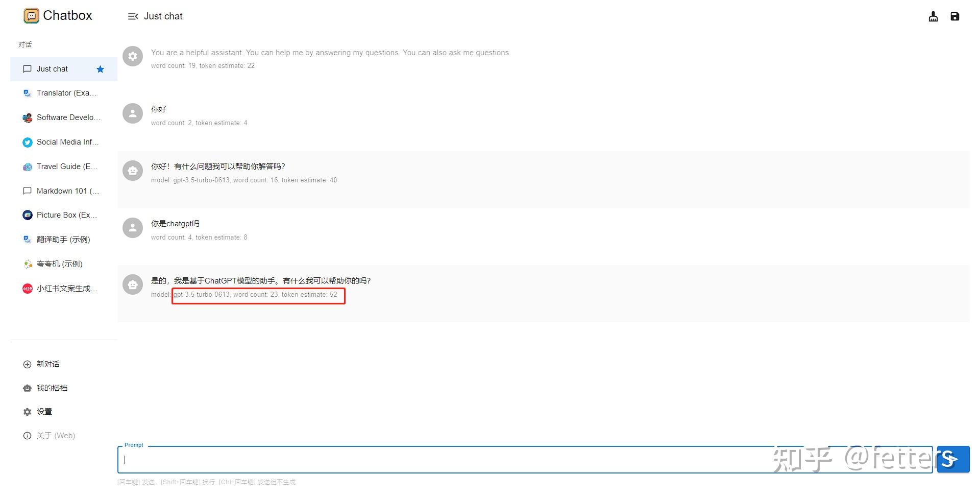Click the user message '你是chatgpt吗'
Image resolution: width=980 pixels, height=498 pixels.
point(175,224)
